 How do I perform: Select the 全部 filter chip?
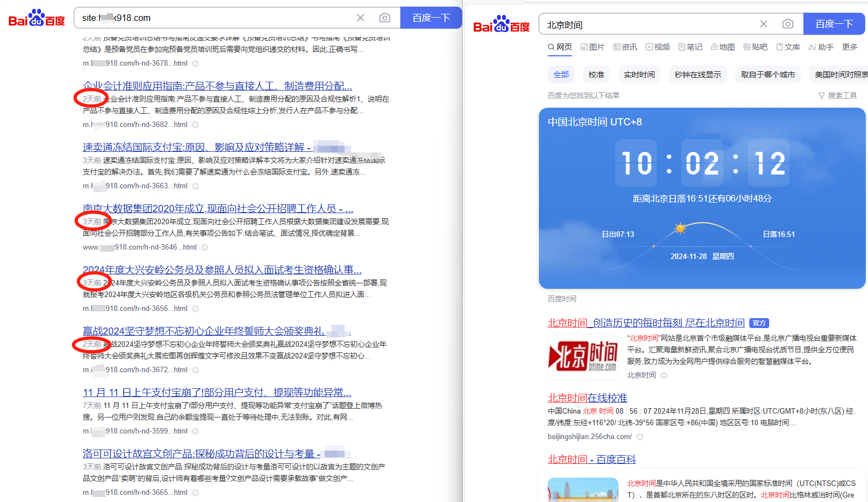pyautogui.click(x=561, y=75)
